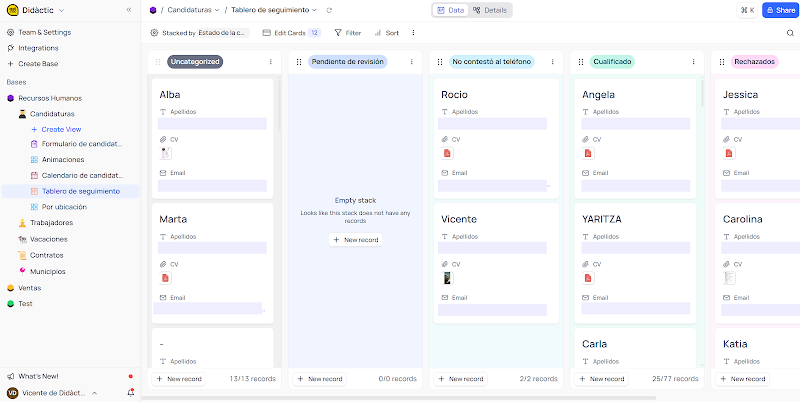This screenshot has height=402, width=800.
Task: Open Edit Cards options
Action: point(291,33)
